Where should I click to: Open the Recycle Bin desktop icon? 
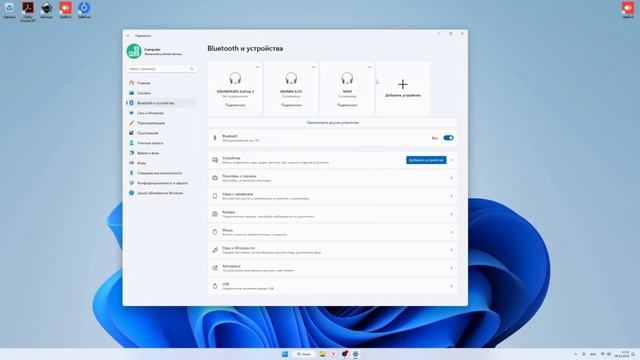tap(9, 10)
